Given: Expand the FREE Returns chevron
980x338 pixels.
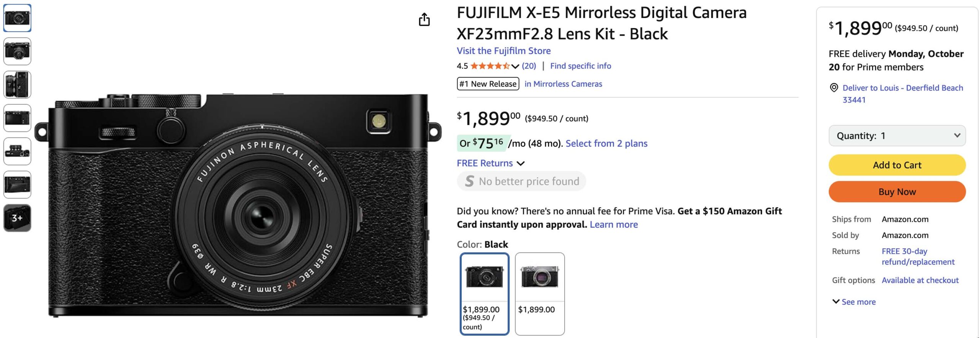Looking at the screenshot, I should click(521, 164).
